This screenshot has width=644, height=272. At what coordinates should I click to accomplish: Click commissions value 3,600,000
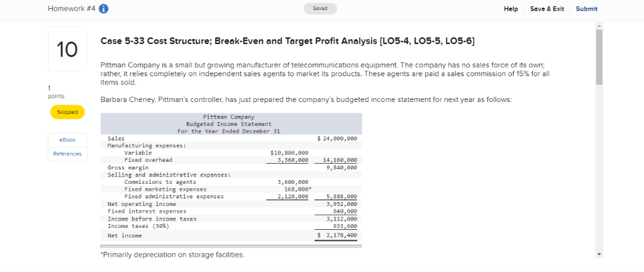pyautogui.click(x=293, y=182)
